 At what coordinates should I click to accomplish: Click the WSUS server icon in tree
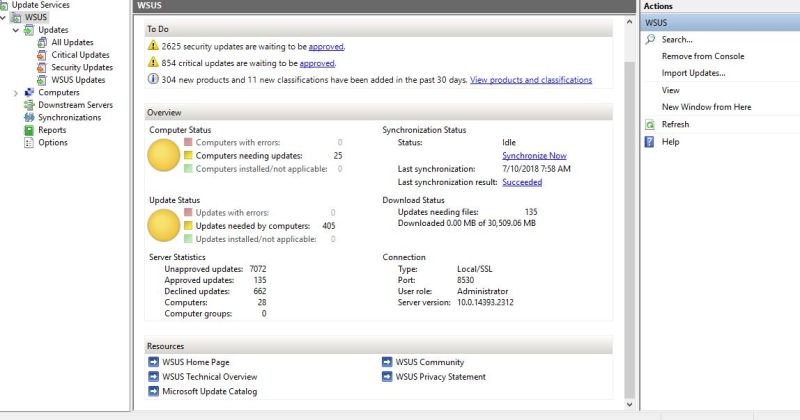tap(16, 17)
